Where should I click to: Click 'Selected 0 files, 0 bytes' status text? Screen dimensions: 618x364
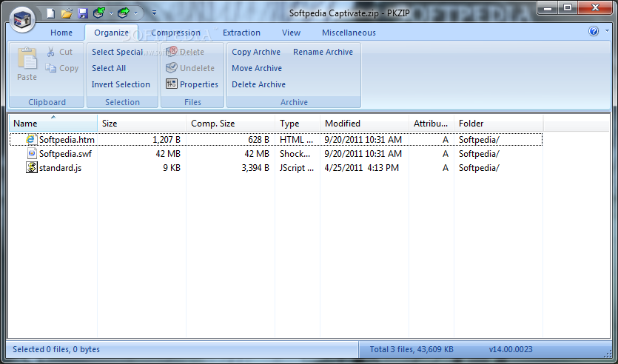tap(56, 349)
